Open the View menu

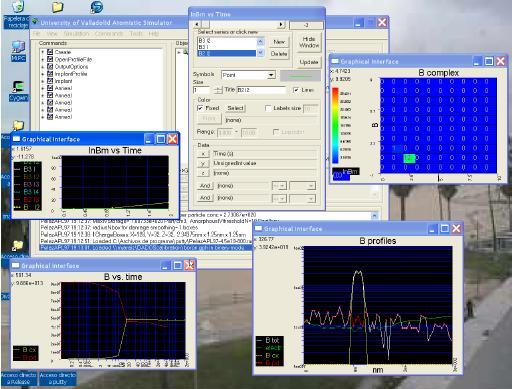click(x=52, y=34)
